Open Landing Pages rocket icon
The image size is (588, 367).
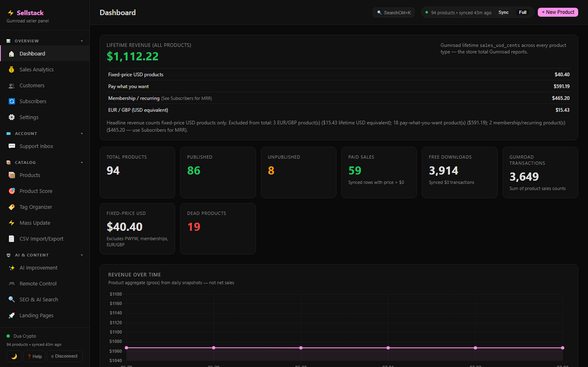pyautogui.click(x=12, y=316)
